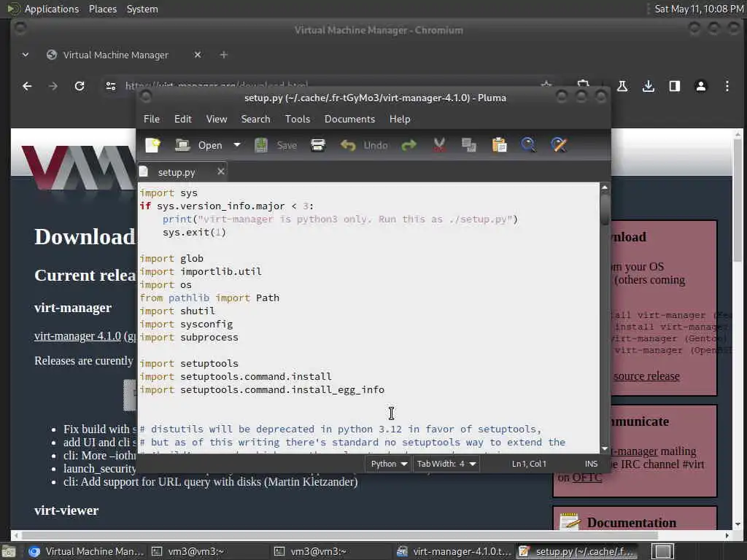The image size is (747, 560).
Task: Click the clock showing Sat May 11
Action: pos(698,9)
